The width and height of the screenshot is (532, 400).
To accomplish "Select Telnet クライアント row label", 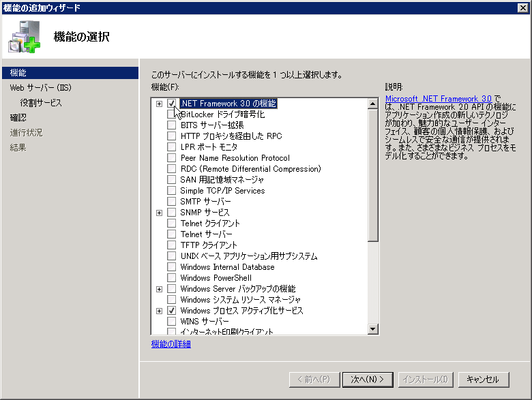I will pos(210,223).
